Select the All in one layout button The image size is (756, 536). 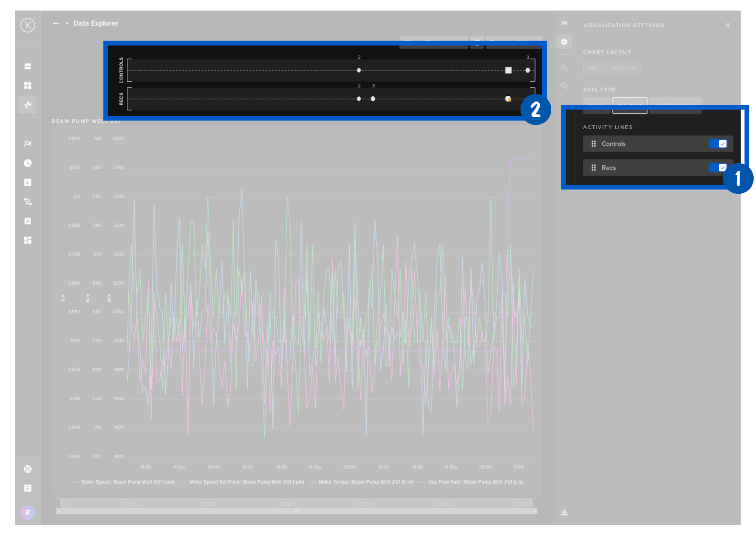(623, 68)
